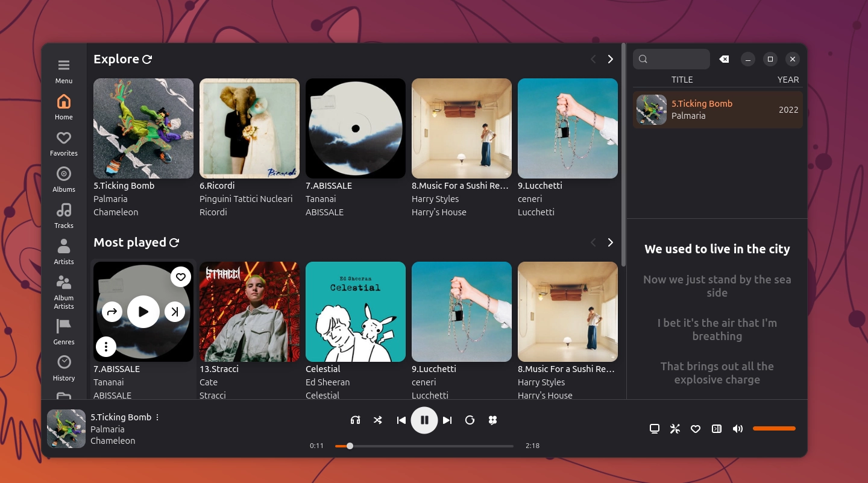868x483 pixels.
Task: Open the Albums section
Action: point(64,180)
